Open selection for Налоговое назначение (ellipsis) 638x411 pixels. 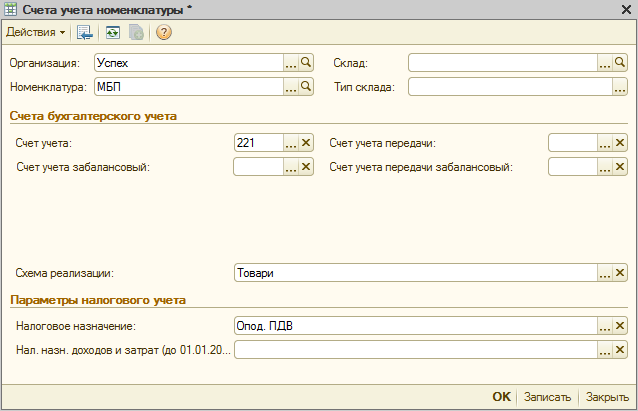[604, 326]
